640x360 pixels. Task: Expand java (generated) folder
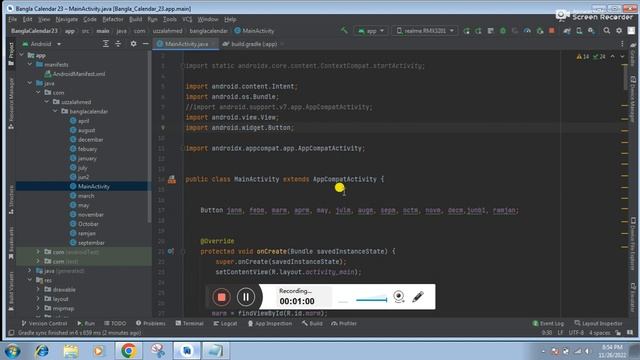coord(30,271)
